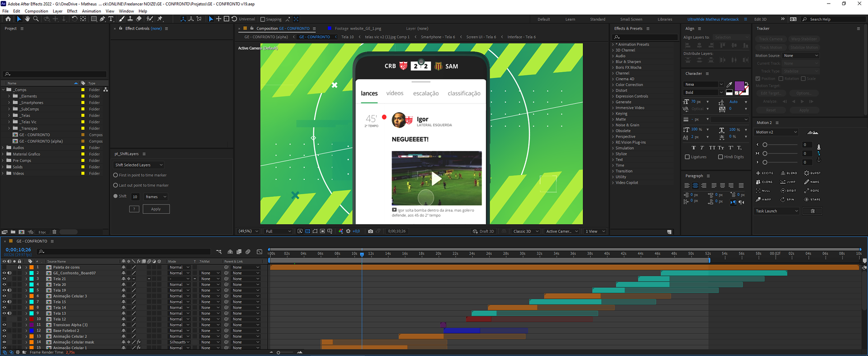Switch to the Libraries workspace
This screenshot has width=868, height=356.
coord(665,19)
